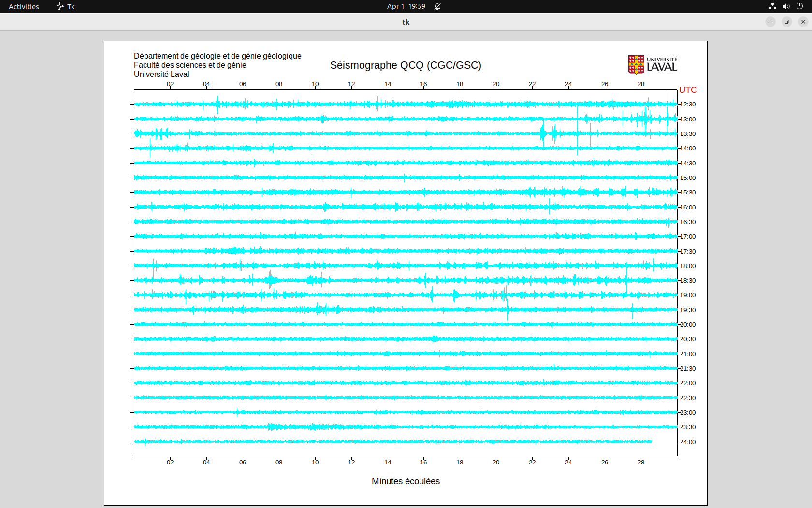Maximize the tk window
The height and width of the screenshot is (508, 812).
(x=787, y=22)
